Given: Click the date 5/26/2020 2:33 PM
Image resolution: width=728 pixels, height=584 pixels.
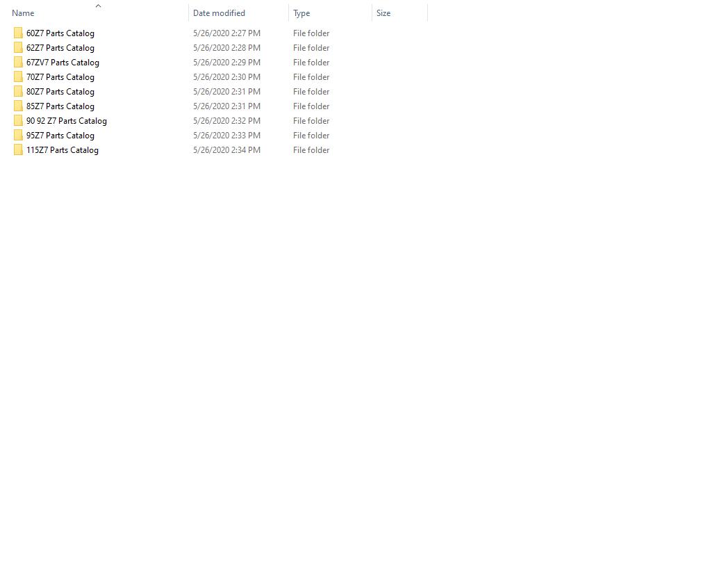Looking at the screenshot, I should tap(226, 135).
